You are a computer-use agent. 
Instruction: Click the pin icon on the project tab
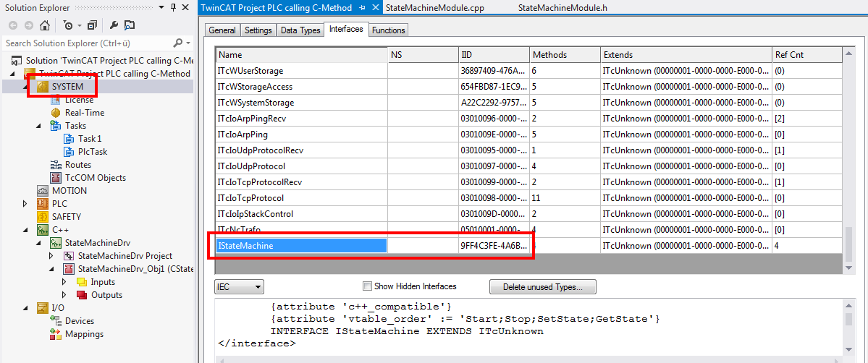pos(362,8)
